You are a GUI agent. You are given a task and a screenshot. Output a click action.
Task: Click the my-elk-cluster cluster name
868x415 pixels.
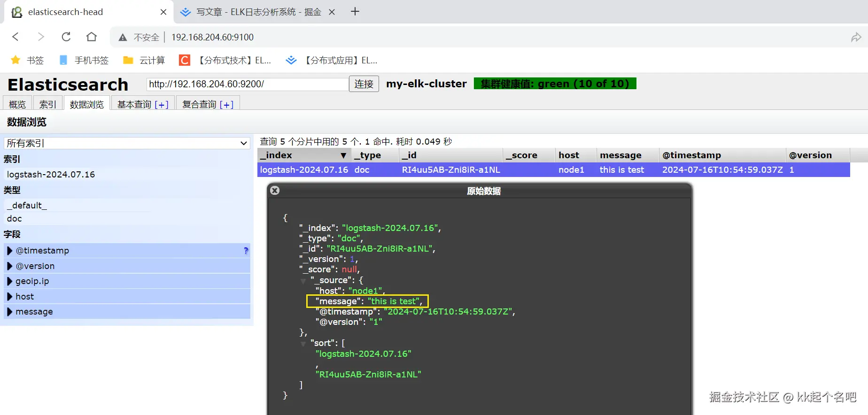pos(426,84)
